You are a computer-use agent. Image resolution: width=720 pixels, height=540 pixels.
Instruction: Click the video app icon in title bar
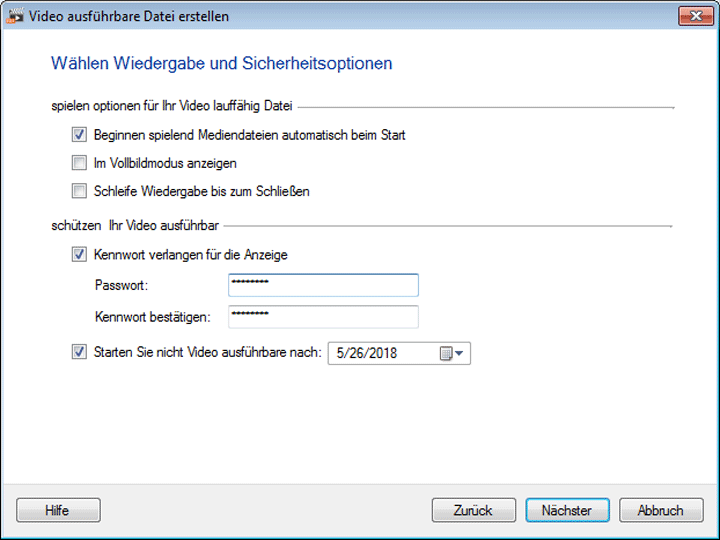coord(15,16)
